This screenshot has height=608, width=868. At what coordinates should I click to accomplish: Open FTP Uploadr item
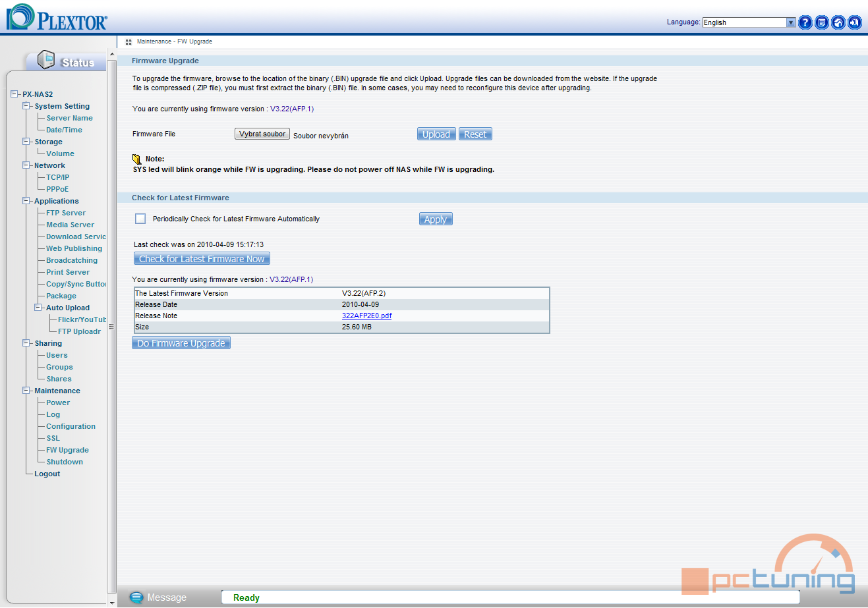tap(79, 331)
